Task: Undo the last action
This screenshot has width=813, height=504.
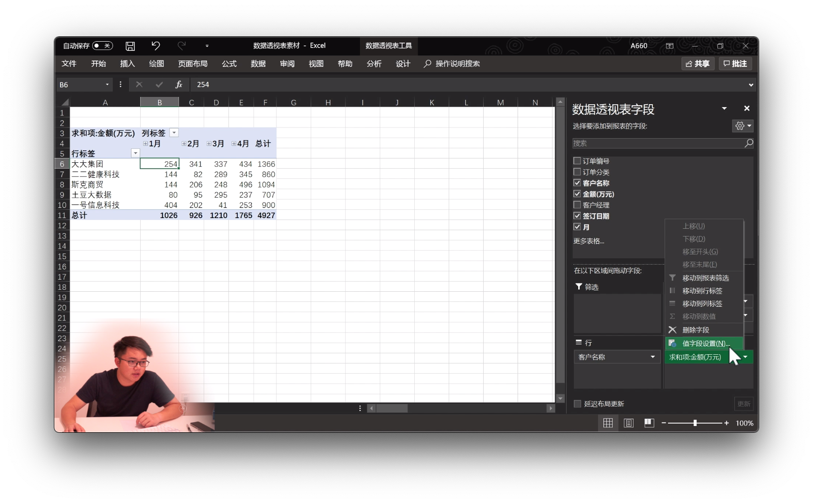Action: coord(156,46)
